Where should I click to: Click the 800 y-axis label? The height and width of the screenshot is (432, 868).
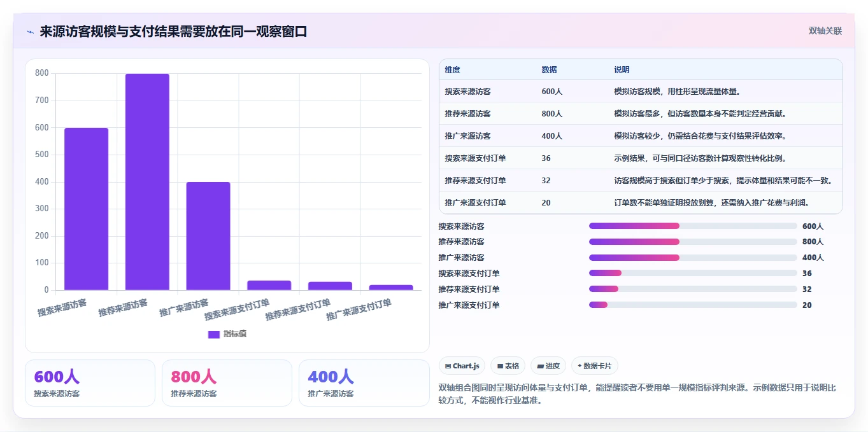click(42, 73)
